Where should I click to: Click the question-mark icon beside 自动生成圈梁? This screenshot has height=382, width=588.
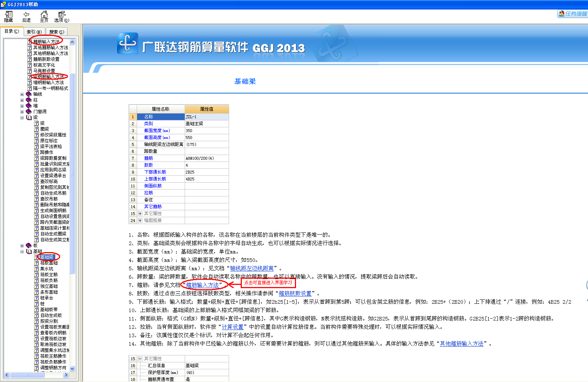[36, 234]
